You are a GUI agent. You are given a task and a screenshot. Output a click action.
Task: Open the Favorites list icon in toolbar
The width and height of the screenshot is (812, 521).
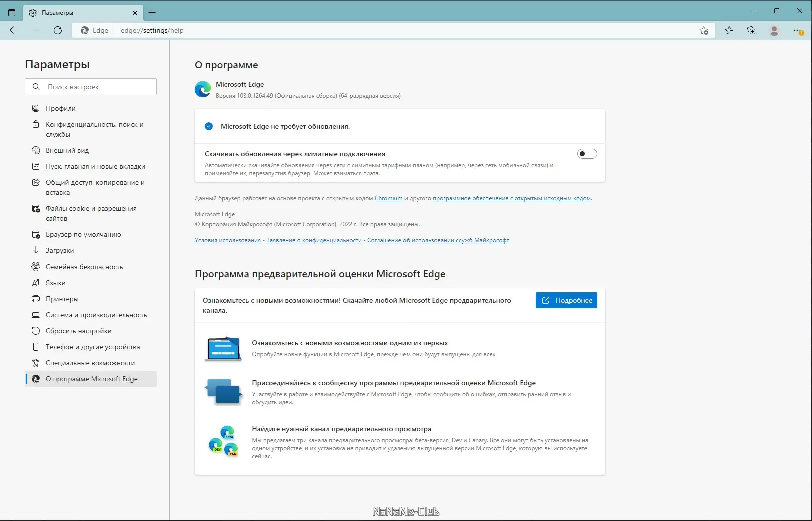point(729,30)
